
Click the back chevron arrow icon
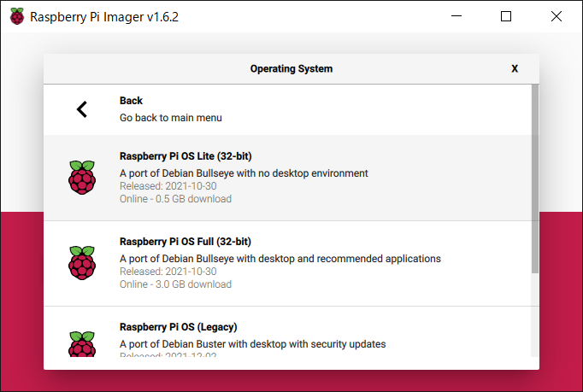click(82, 109)
